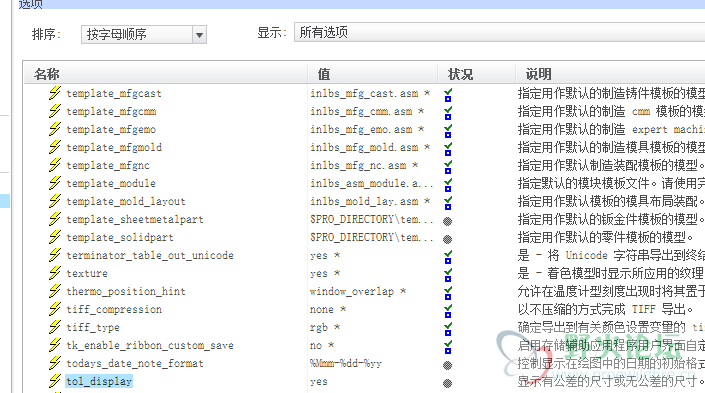The width and height of the screenshot is (705, 393).
Task: Select the tiff_compression option name
Action: [x=114, y=309]
